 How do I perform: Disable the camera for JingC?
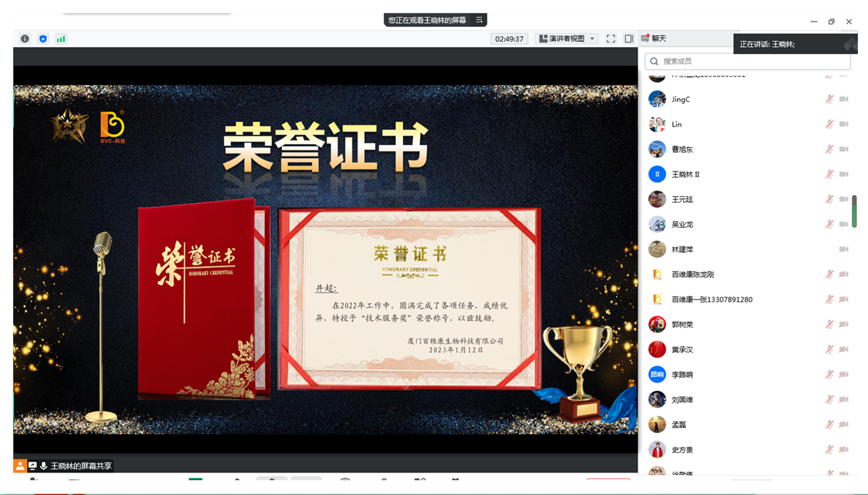coord(845,99)
